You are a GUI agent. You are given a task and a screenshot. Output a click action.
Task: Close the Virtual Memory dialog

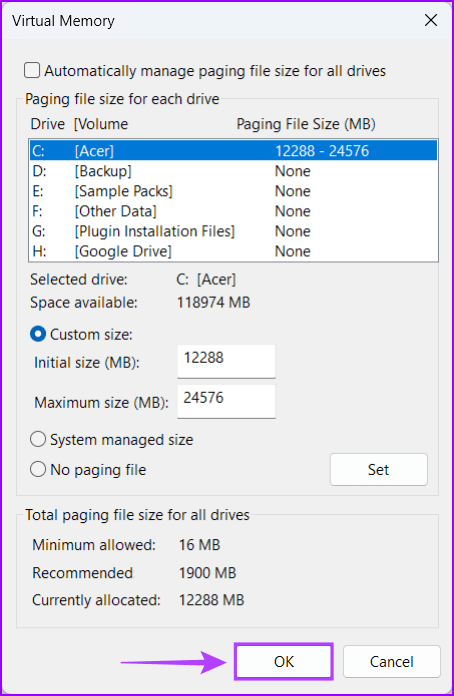430,20
